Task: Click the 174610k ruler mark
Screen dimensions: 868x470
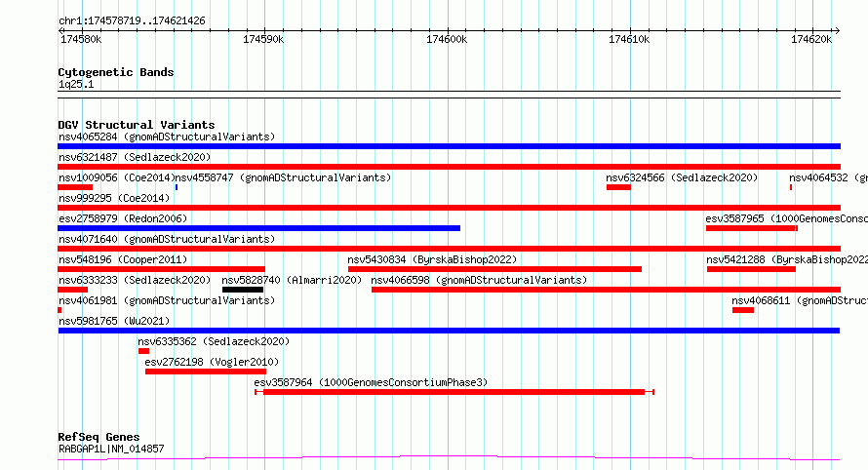Action: (629, 39)
